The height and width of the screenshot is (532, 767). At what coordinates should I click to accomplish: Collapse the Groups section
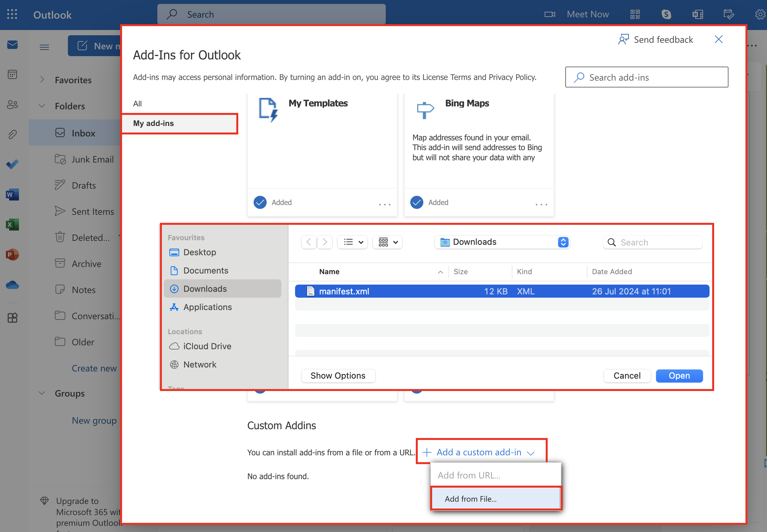(42, 393)
